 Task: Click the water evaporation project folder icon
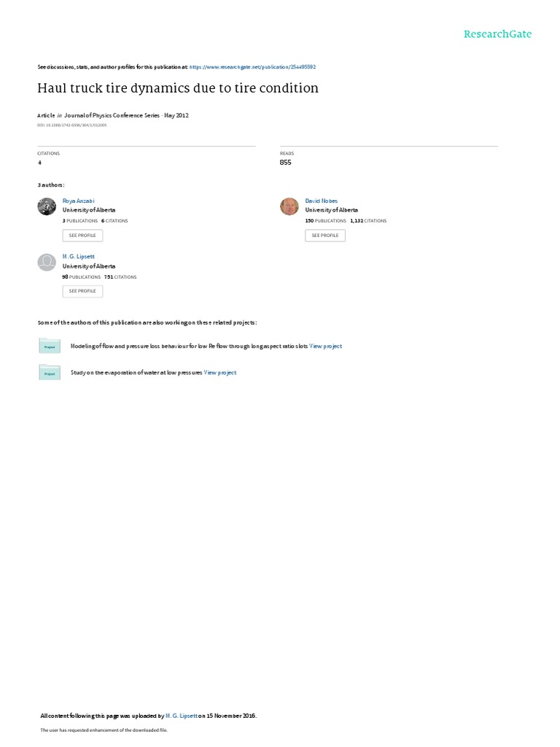coord(50,373)
